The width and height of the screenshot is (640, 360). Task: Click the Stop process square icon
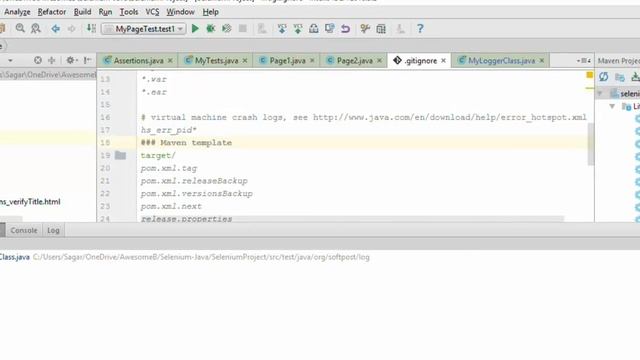242,29
